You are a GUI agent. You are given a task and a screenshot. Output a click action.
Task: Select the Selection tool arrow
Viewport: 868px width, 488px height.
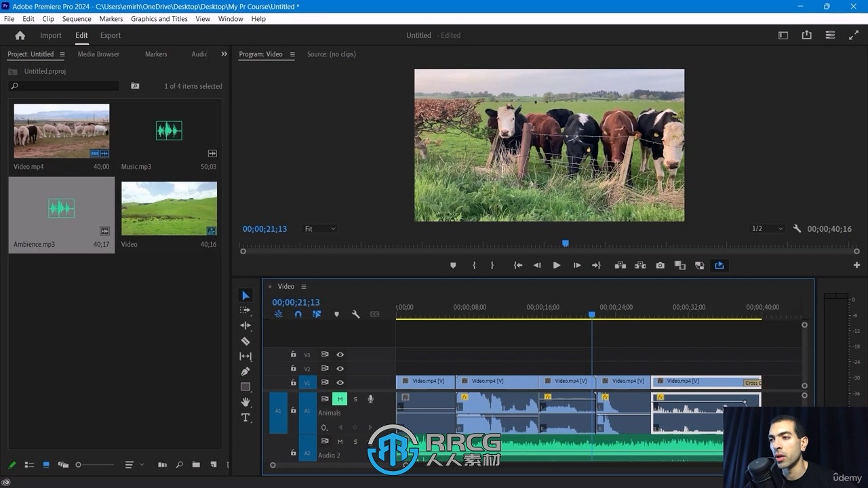click(x=245, y=296)
